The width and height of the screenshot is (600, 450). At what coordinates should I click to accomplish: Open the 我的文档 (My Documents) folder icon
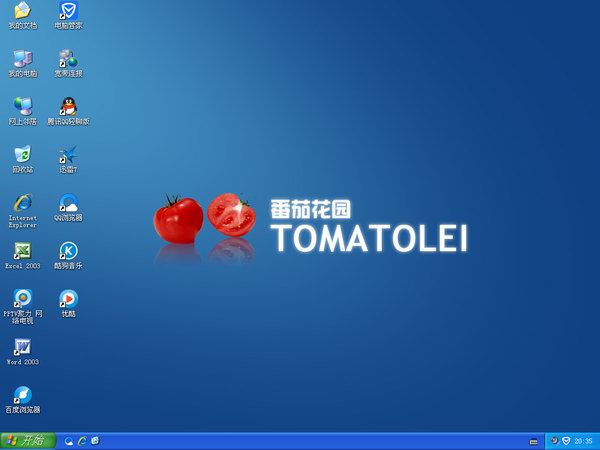pos(22,12)
